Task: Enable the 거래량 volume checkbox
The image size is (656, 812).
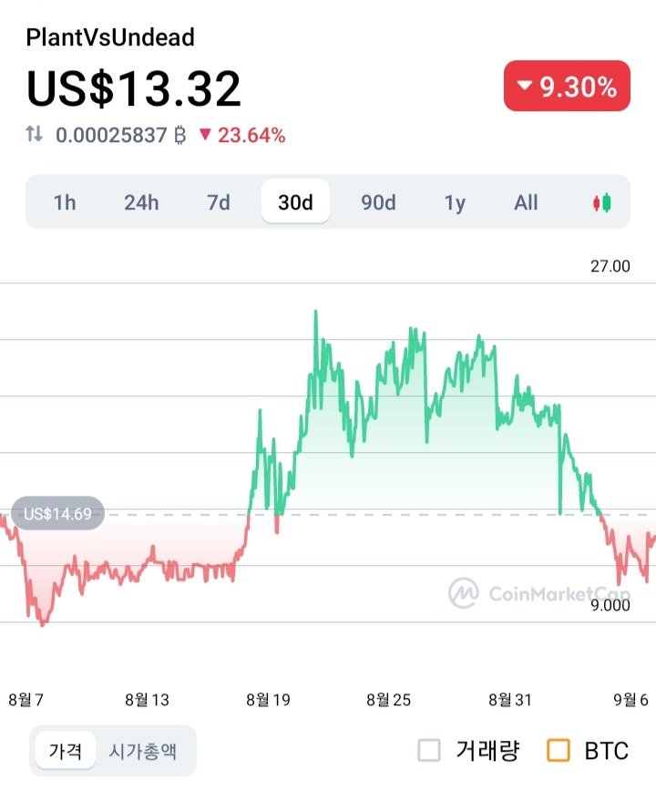Action: click(x=429, y=750)
